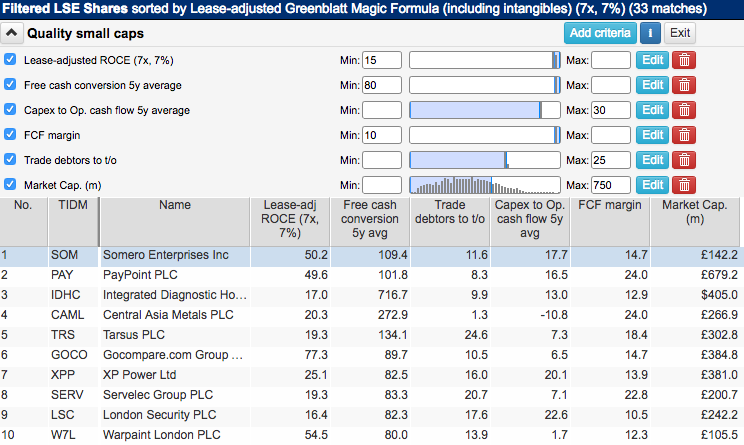This screenshot has width=744, height=445.
Task: Edit the FCF margin criterion
Action: point(652,135)
